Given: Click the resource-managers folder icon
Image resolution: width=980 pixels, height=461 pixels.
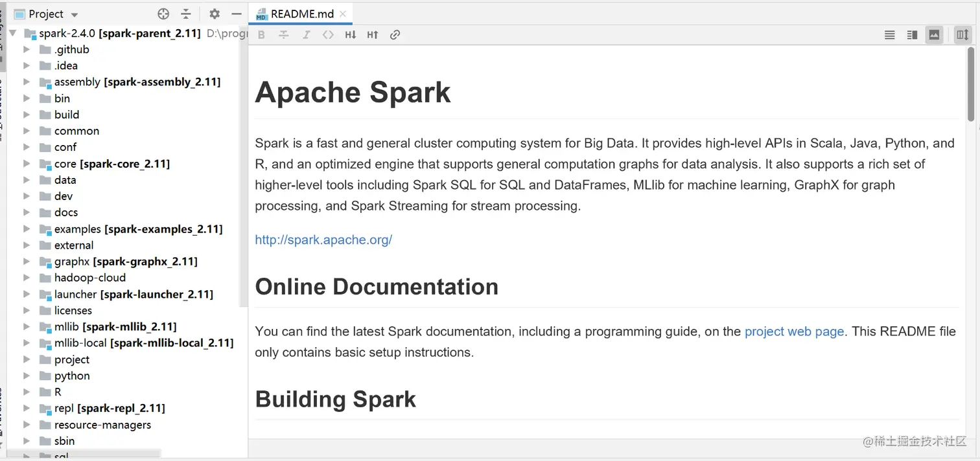Looking at the screenshot, I should point(45,425).
